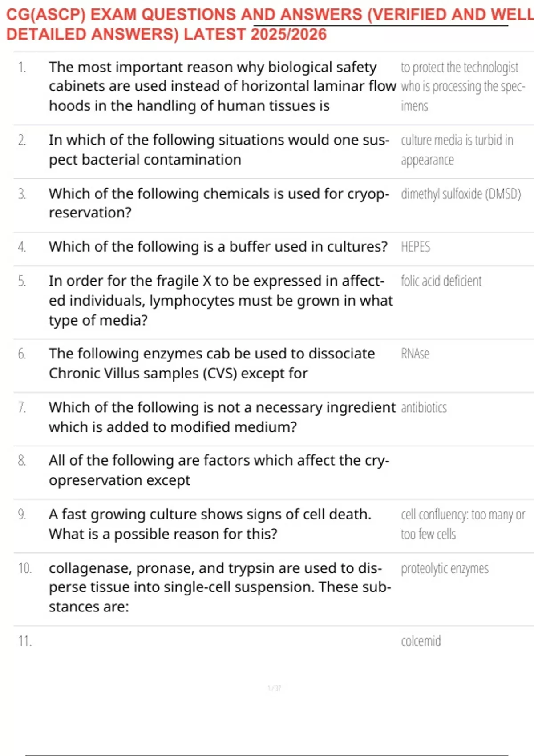The width and height of the screenshot is (534, 756).
Task: Click the Chronic Villus samples enzymes question
Action: pos(211,363)
